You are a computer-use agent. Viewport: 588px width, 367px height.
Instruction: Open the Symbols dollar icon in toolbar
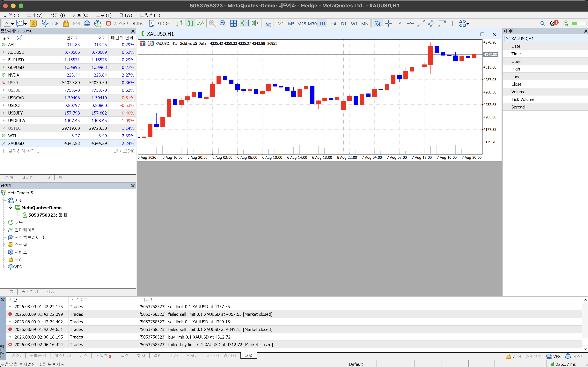[33, 24]
